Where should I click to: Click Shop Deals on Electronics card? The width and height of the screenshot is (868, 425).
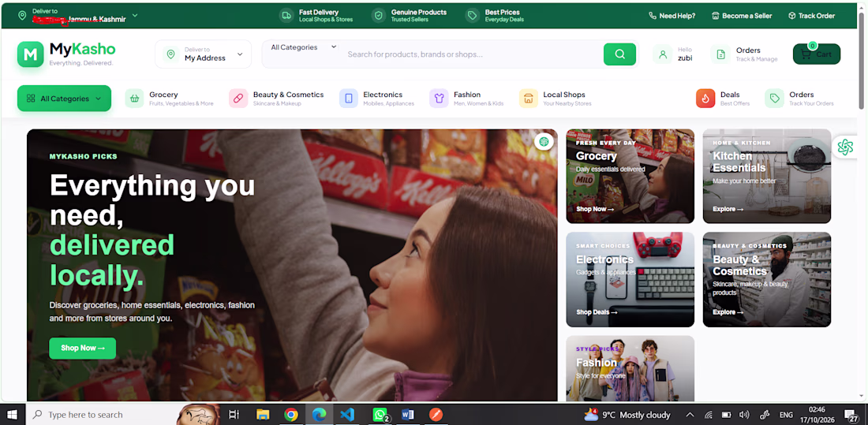[597, 312]
